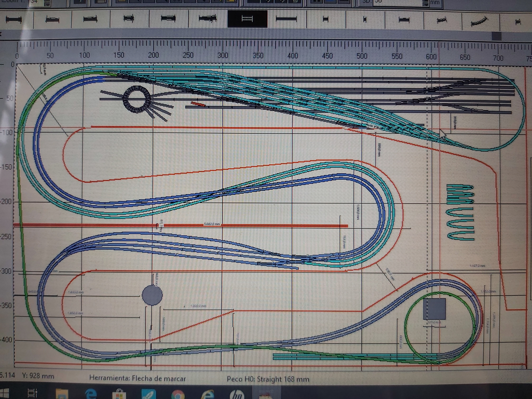Click the 1.000,0 mm dimension label
532x399 pixels.
[198, 306]
